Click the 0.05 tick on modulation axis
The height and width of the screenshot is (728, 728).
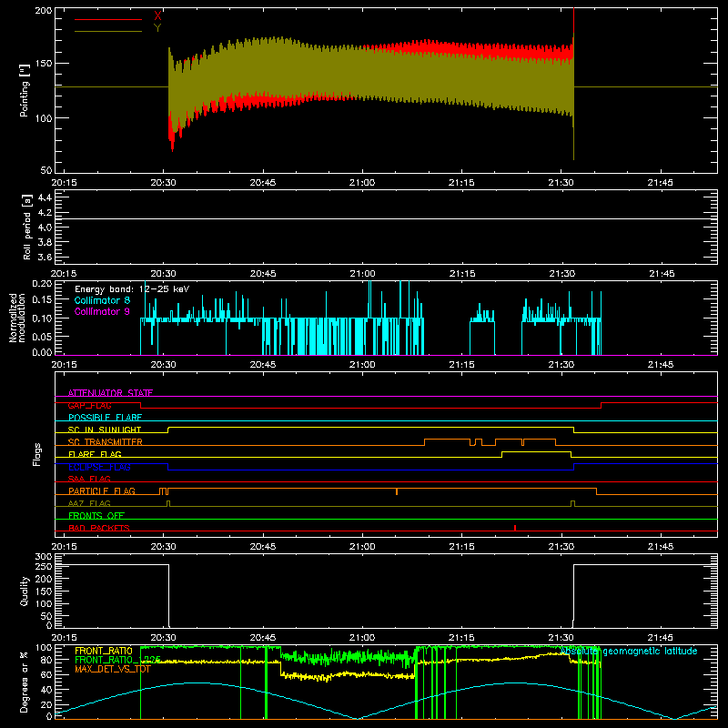point(42,336)
